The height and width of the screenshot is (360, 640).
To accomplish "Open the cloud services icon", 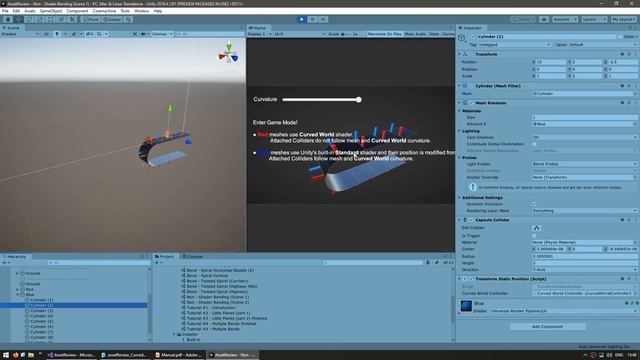I will (544, 19).
